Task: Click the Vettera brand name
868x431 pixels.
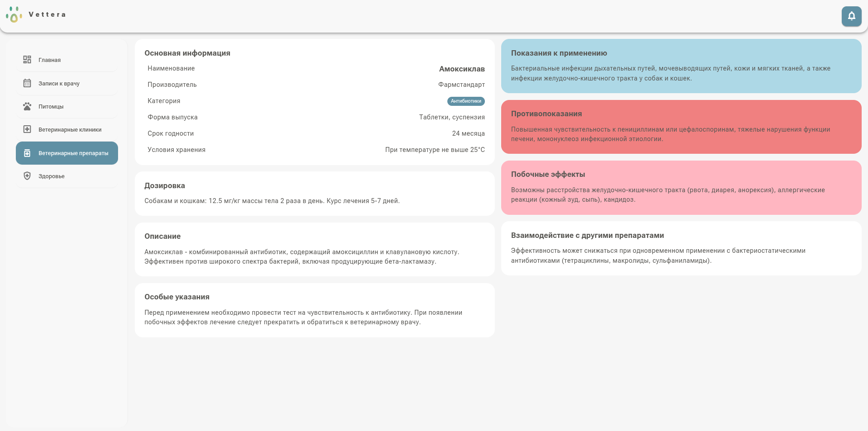Action: pyautogui.click(x=47, y=14)
